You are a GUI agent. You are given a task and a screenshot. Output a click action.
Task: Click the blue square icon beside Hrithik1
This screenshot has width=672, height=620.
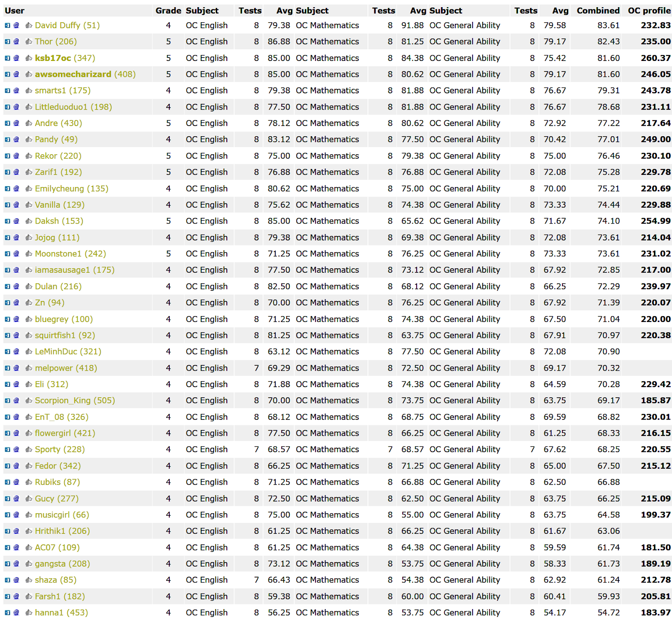(x=8, y=531)
